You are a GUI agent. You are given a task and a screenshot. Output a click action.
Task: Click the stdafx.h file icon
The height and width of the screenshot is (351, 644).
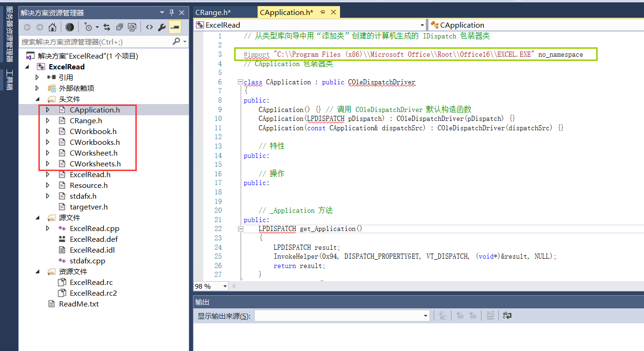coord(62,196)
